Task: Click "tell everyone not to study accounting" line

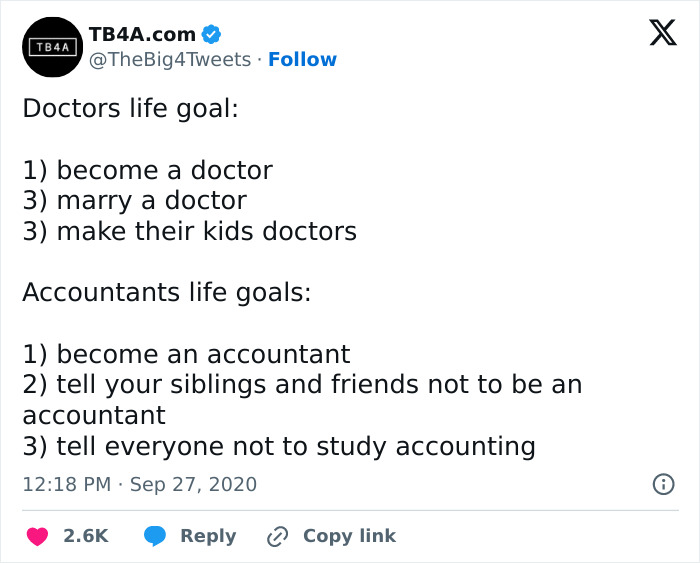Action: (x=278, y=446)
